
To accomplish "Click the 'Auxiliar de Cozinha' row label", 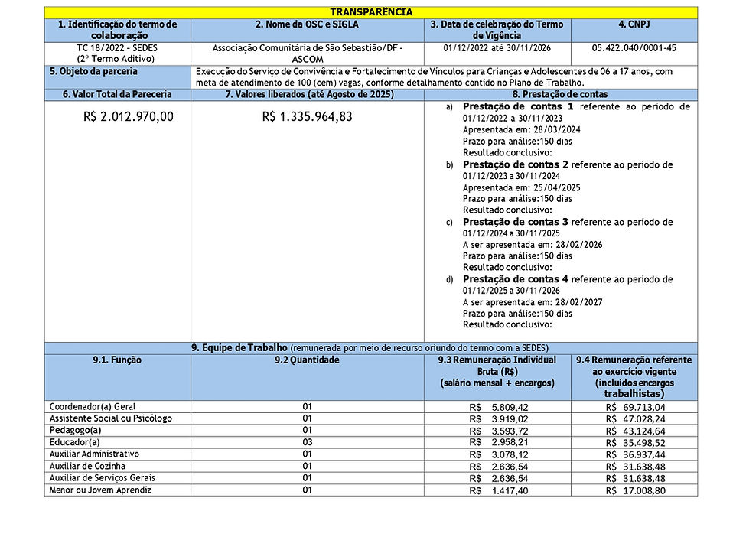I will (x=87, y=466).
